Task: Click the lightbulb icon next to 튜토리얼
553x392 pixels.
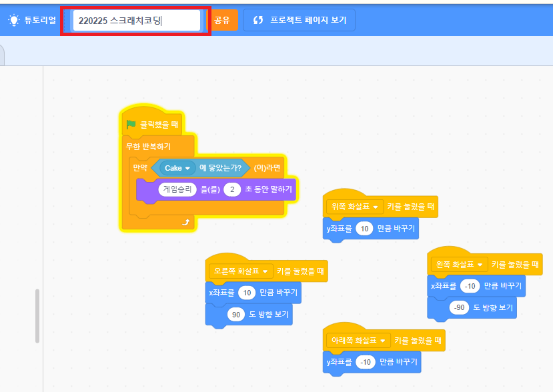Action: [12, 19]
